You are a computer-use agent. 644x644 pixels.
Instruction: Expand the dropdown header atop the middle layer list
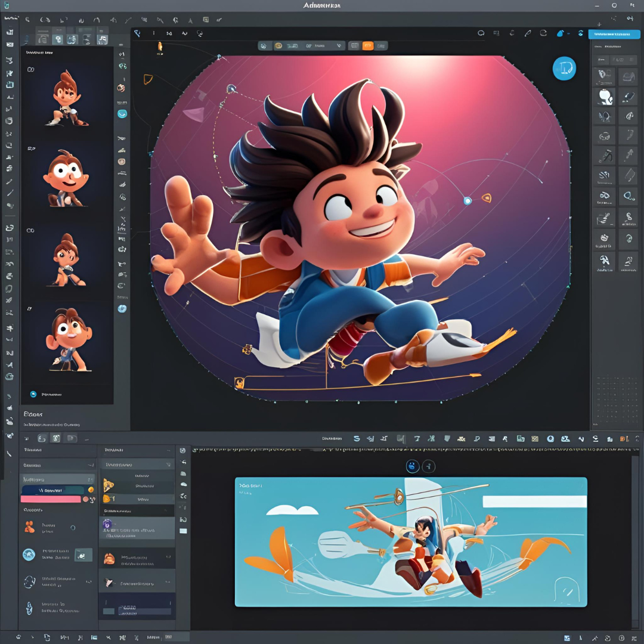(137, 464)
